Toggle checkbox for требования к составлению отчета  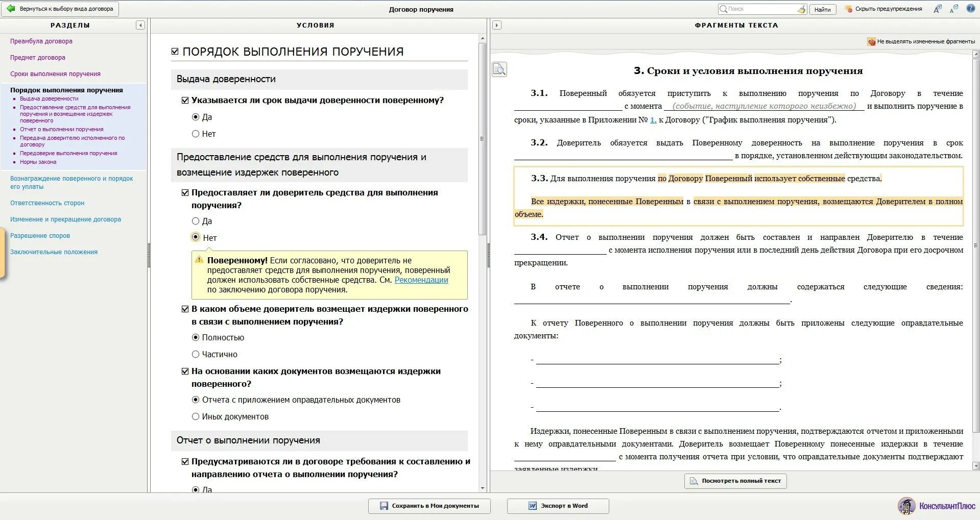(x=185, y=462)
